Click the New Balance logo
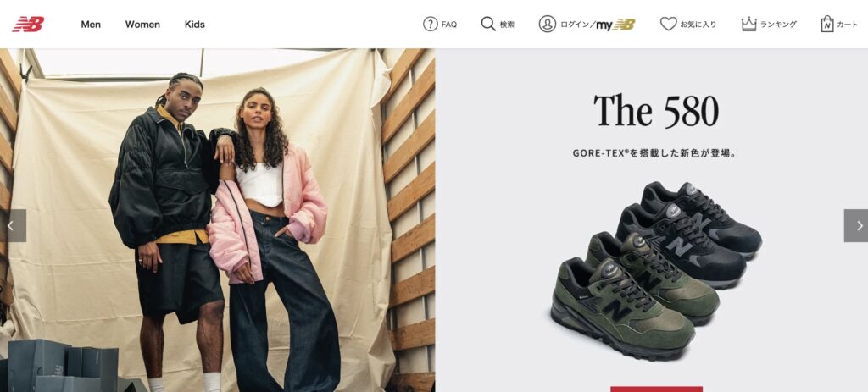This screenshot has width=868, height=392. coord(28,25)
